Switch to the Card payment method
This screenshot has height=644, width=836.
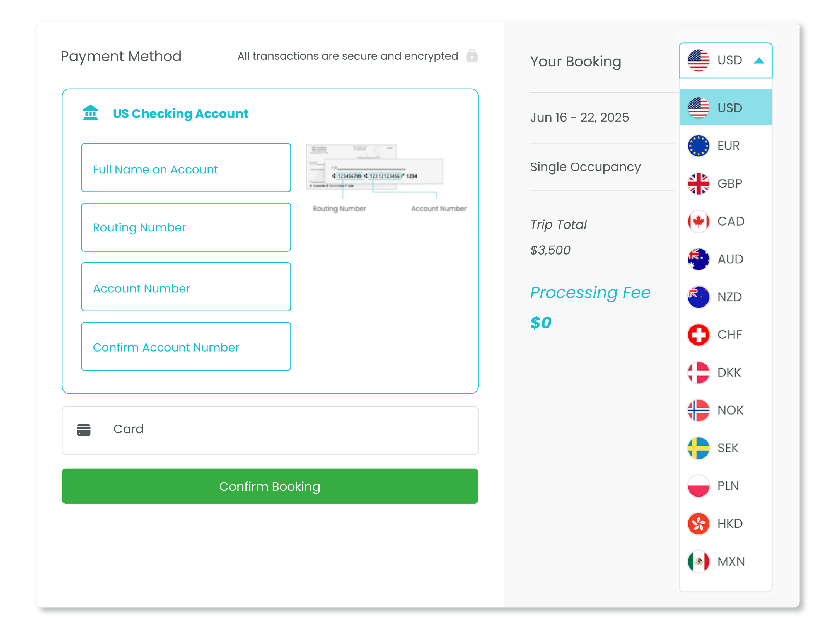click(x=270, y=429)
